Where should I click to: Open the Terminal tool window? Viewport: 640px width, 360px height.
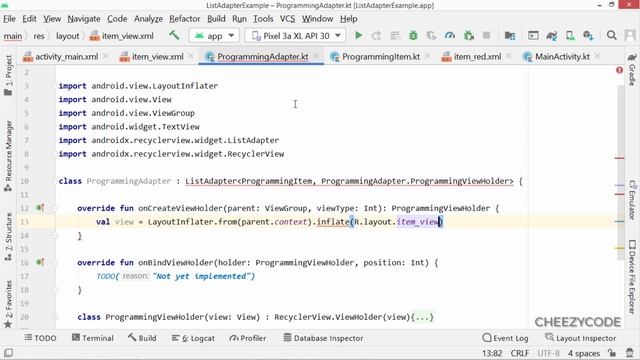[x=93, y=338]
